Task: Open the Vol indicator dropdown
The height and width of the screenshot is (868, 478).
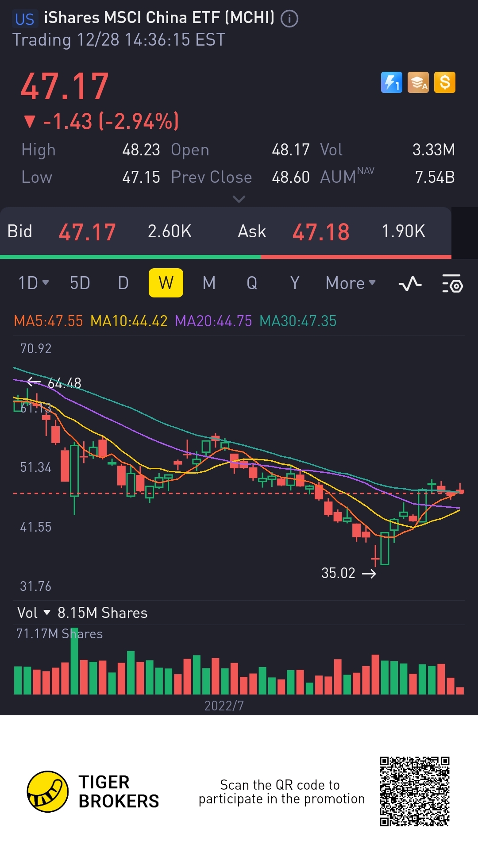Action: 34,613
